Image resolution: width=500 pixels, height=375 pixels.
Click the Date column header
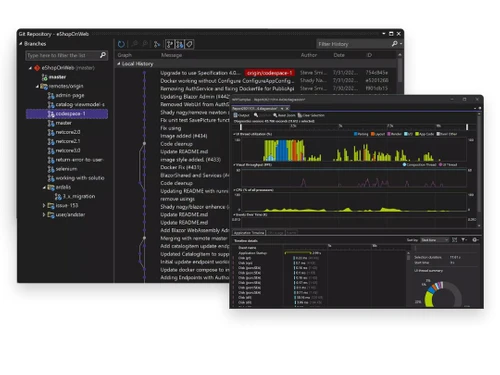[339, 55]
